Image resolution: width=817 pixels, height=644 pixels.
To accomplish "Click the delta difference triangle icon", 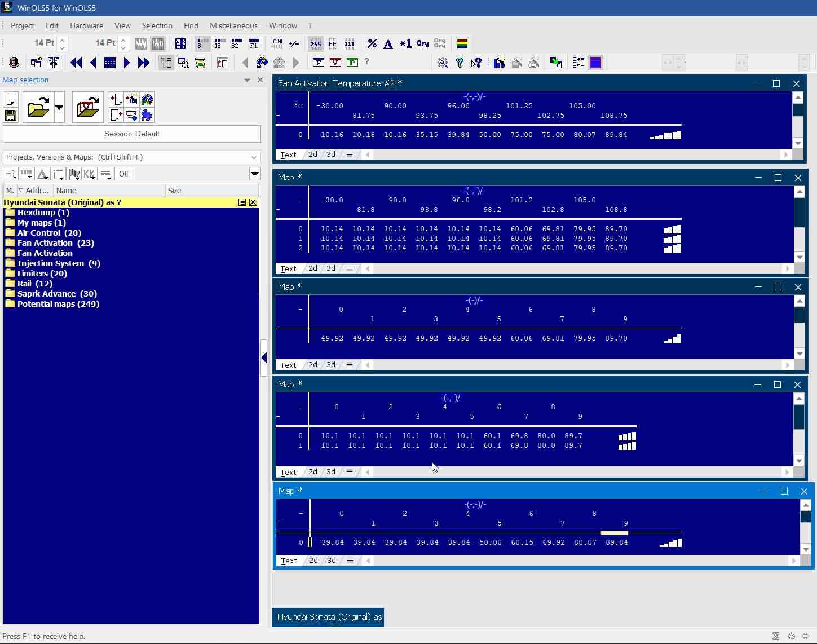I will [388, 43].
